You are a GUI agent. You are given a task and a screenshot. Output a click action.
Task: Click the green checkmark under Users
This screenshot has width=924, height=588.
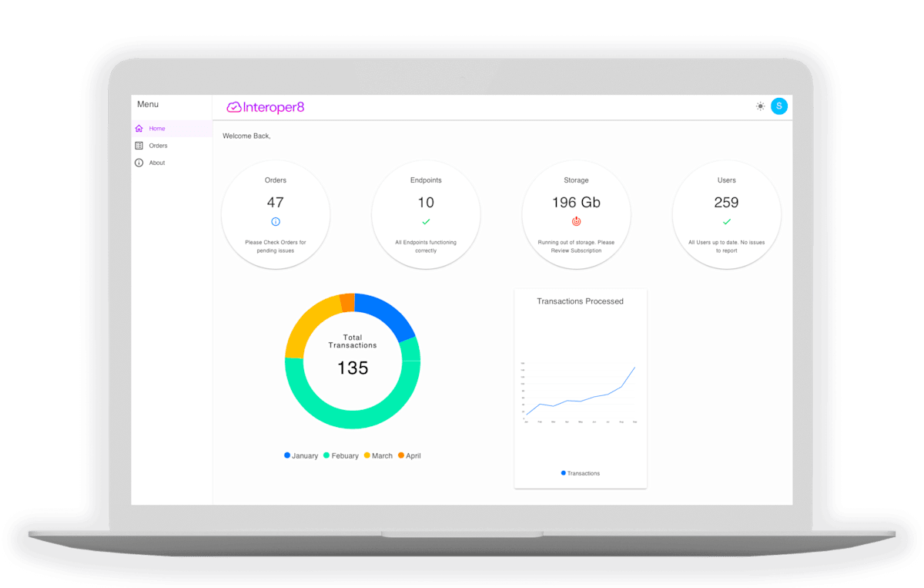click(726, 222)
